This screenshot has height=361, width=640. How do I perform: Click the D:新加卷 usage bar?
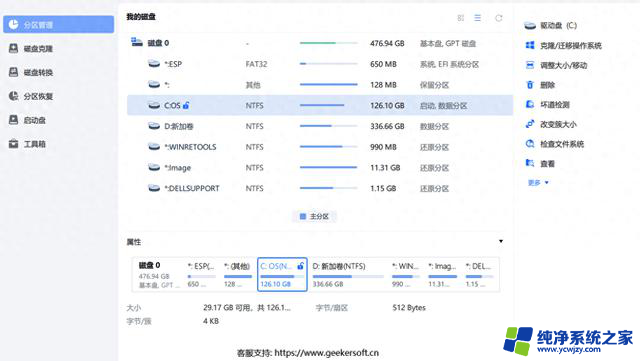pyautogui.click(x=329, y=126)
